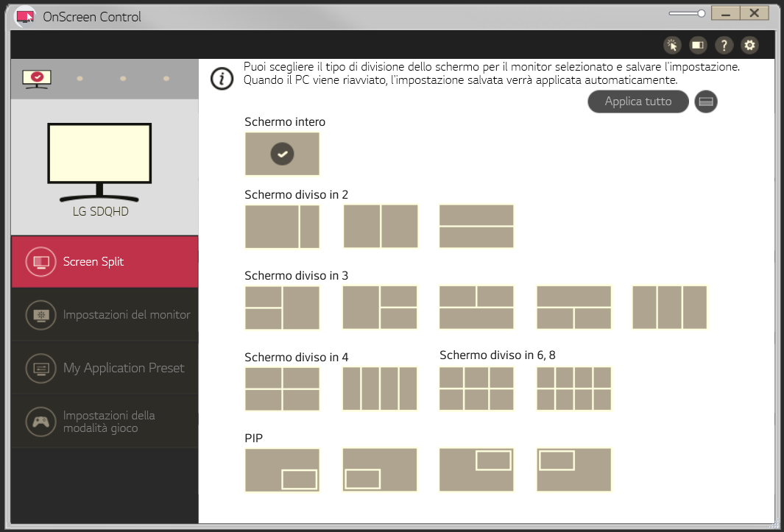Open My Application Preset section

(105, 368)
